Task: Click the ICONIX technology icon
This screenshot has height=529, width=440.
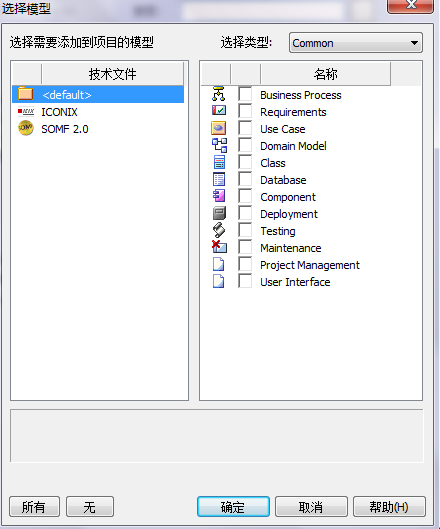Action: click(26, 111)
